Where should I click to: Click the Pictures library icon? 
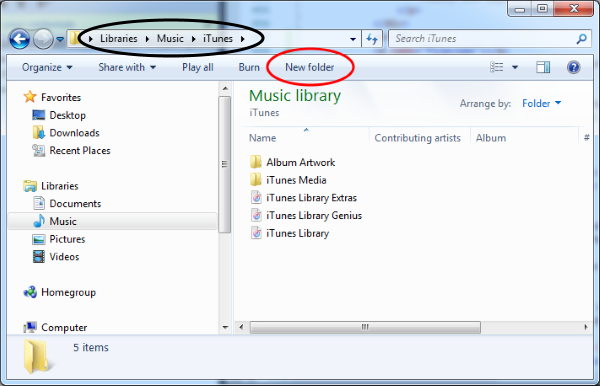pos(39,239)
